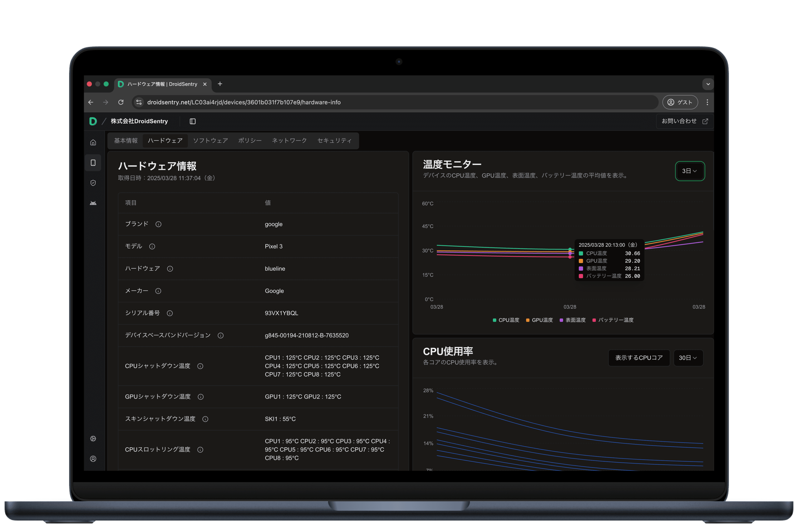The width and height of the screenshot is (798, 532).
Task: Open the ネットワーク tab
Action: pyautogui.click(x=289, y=140)
